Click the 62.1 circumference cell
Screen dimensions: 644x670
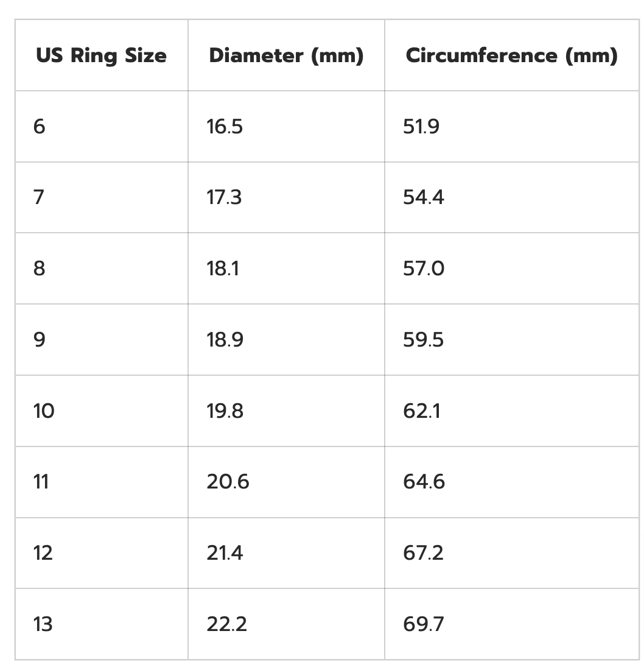pos(422,411)
